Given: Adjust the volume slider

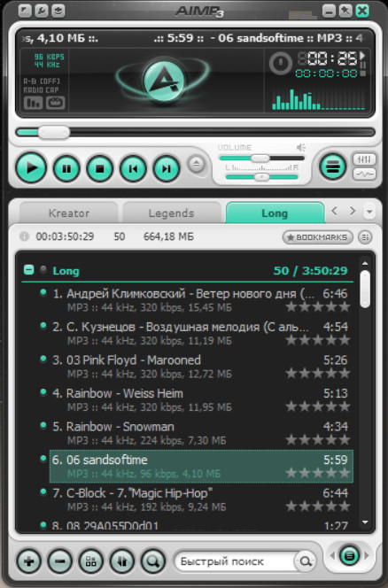Looking at the screenshot, I should [261, 158].
